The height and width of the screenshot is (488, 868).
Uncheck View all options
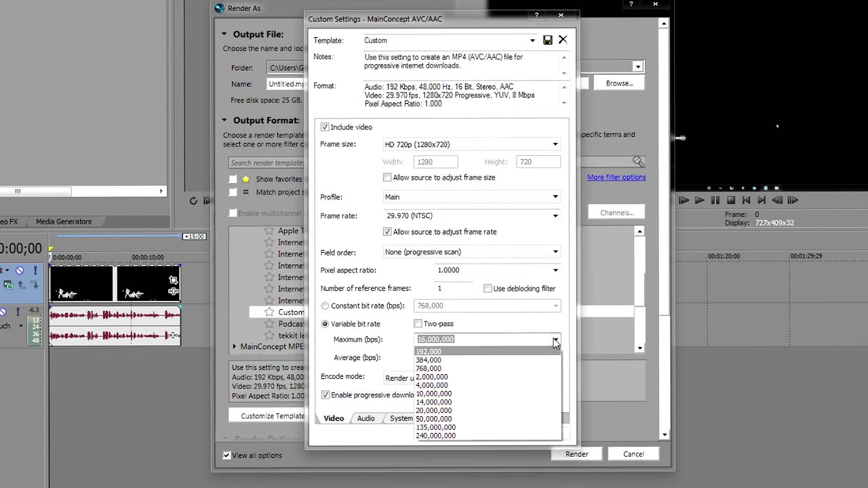(x=226, y=455)
